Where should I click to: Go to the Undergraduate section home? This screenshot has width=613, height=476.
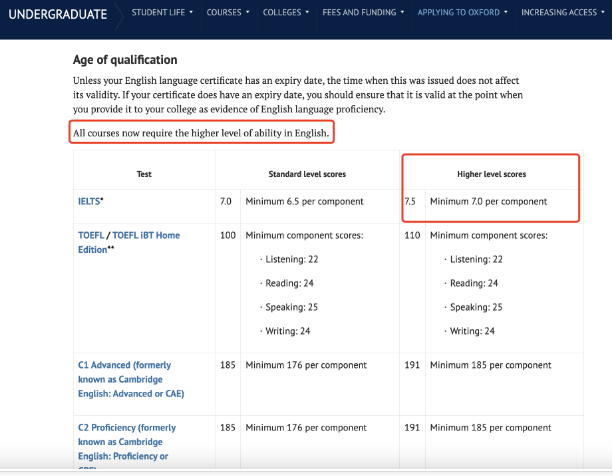[58, 14]
